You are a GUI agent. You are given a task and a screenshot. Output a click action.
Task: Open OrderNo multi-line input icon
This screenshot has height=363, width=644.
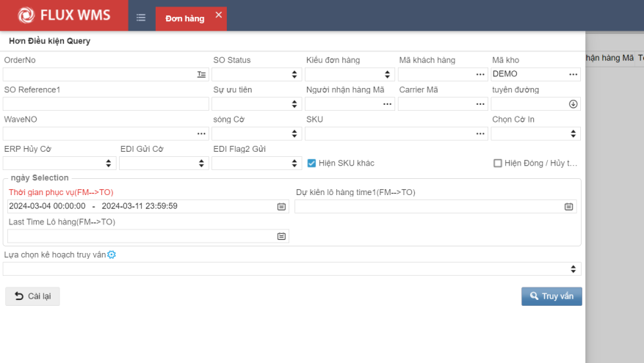(201, 74)
